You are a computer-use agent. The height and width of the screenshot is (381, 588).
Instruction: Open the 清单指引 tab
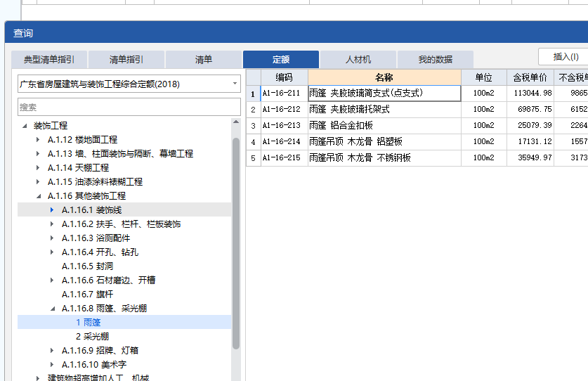tap(126, 60)
